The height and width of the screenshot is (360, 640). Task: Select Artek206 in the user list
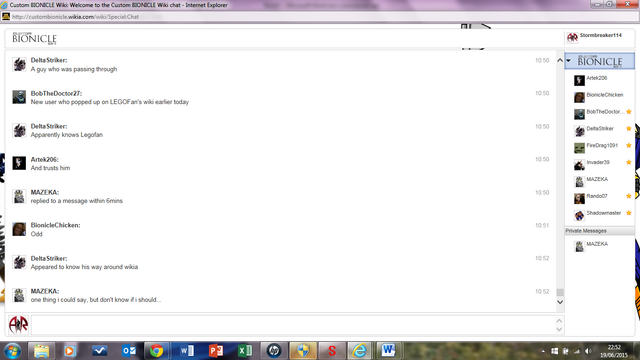(x=600, y=80)
